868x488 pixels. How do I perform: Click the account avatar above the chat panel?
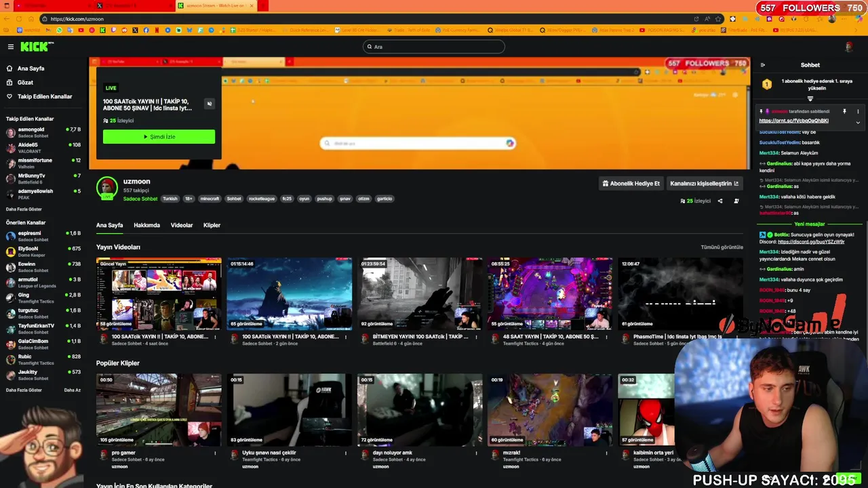click(x=848, y=47)
